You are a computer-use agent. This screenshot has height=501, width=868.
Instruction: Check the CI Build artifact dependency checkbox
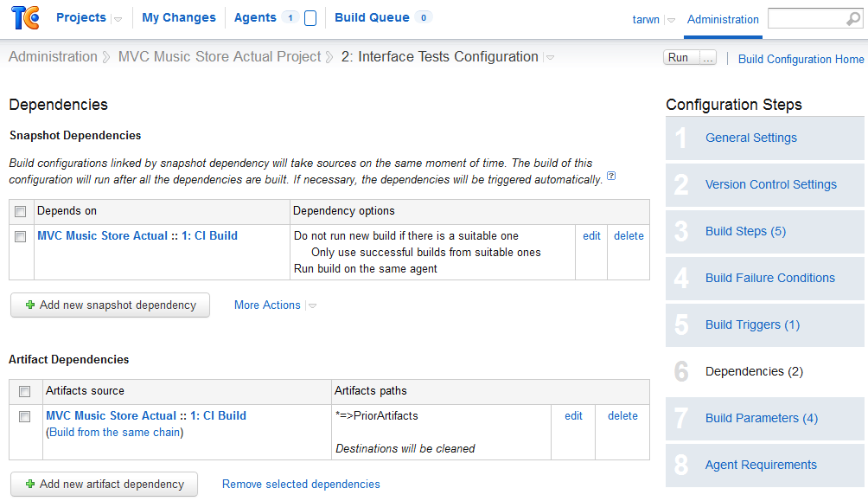[x=25, y=416]
